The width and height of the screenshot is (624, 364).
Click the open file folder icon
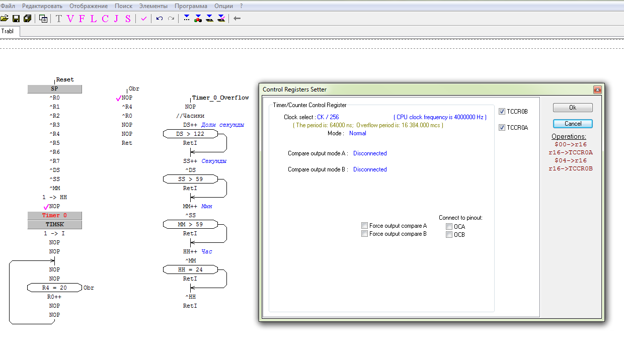pos(5,19)
